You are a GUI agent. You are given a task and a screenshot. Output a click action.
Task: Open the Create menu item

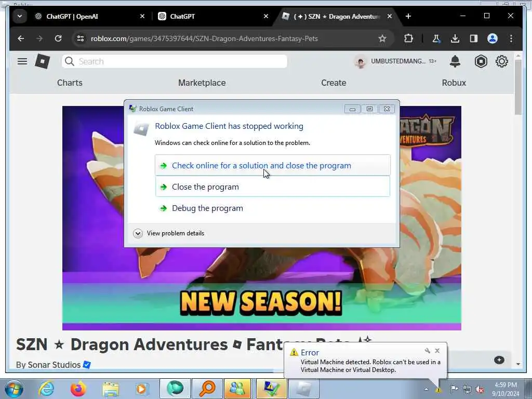tap(334, 83)
